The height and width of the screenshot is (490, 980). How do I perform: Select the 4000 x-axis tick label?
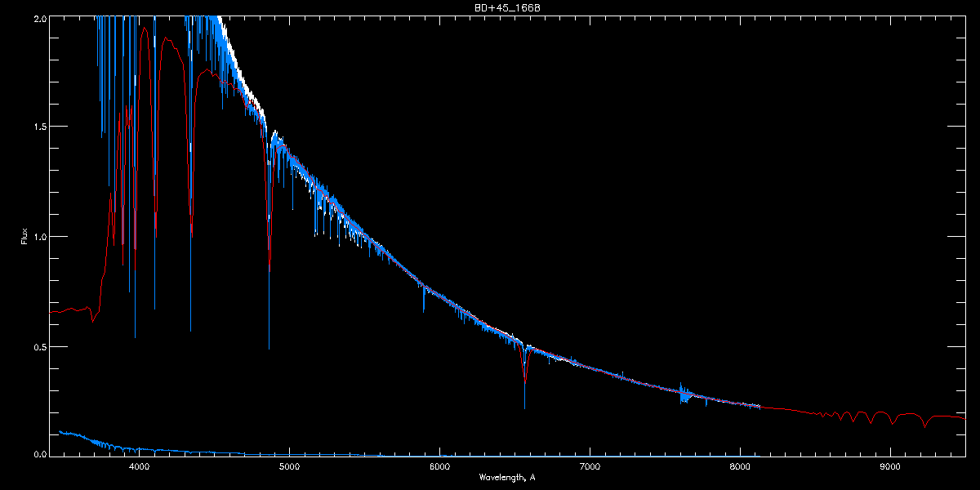tap(140, 467)
